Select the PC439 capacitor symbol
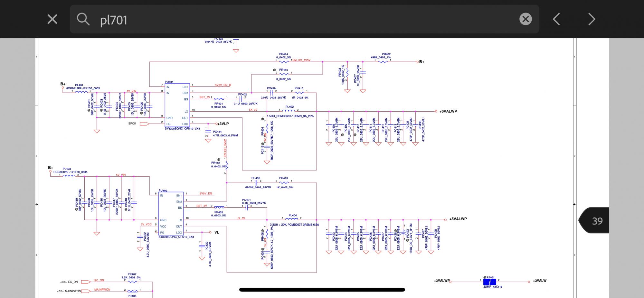 (271, 93)
